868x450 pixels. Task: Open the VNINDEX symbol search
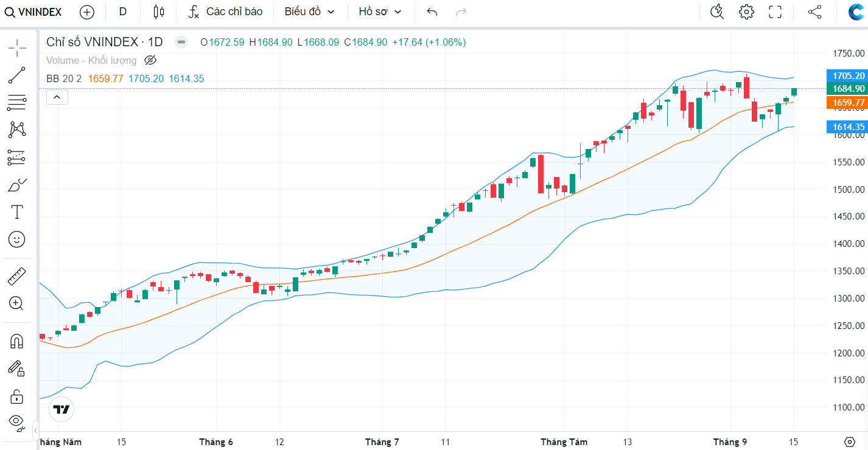[x=33, y=12]
